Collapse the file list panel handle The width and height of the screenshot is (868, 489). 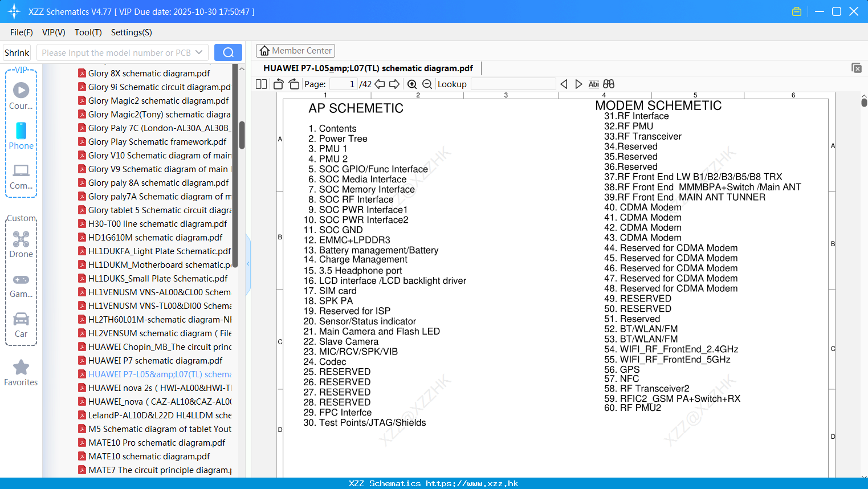click(248, 264)
